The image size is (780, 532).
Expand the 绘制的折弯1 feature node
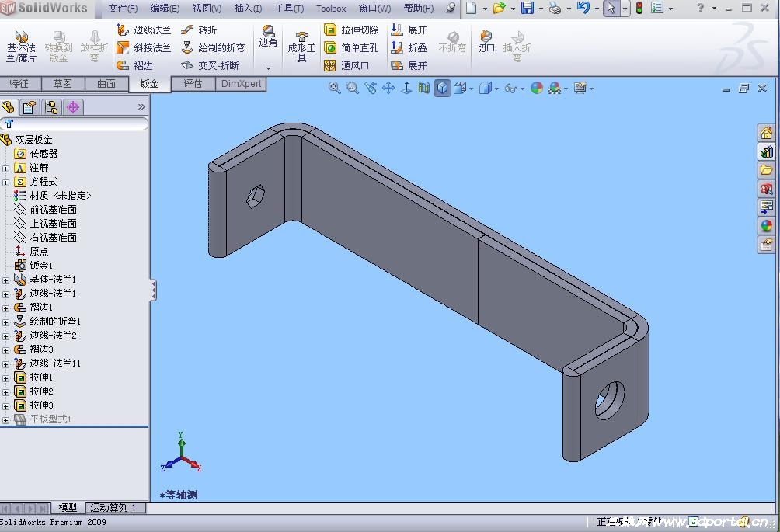click(x=6, y=322)
